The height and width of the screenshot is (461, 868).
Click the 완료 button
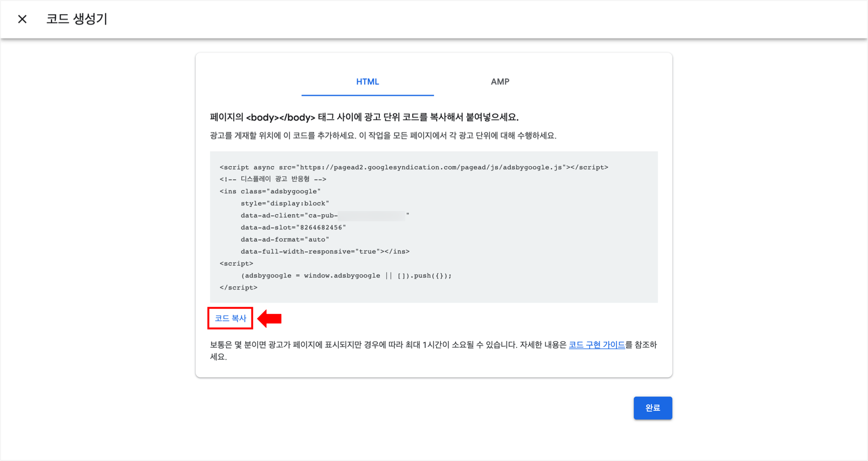click(x=653, y=408)
